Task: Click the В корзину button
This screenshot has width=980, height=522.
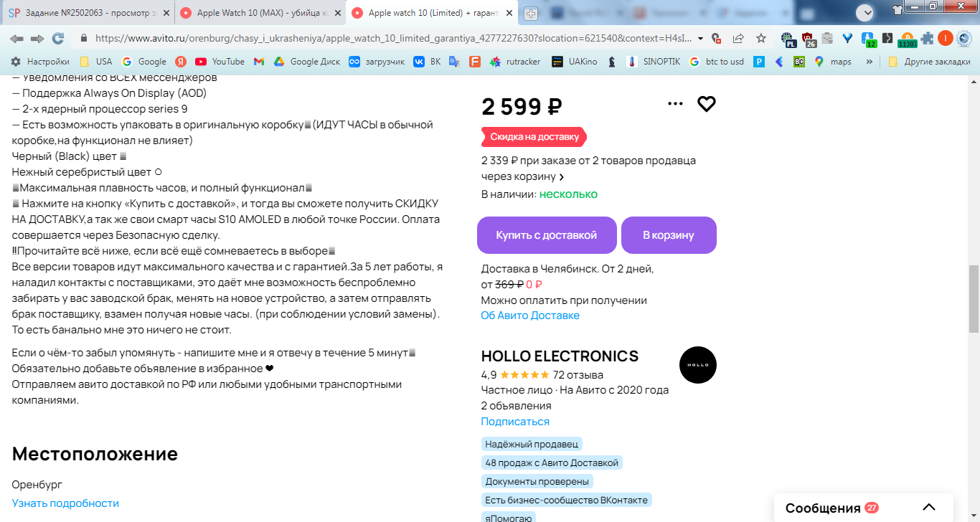Action: coord(669,235)
